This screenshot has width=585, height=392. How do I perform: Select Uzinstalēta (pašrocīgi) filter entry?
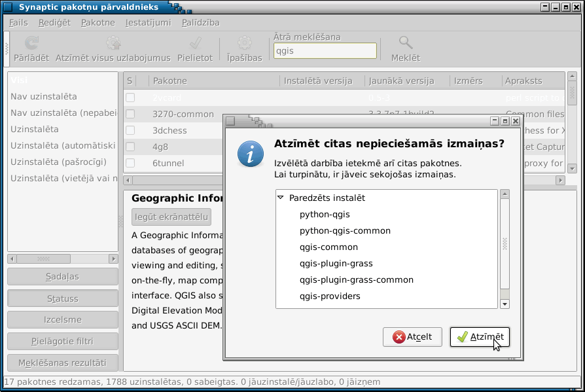pos(63,162)
